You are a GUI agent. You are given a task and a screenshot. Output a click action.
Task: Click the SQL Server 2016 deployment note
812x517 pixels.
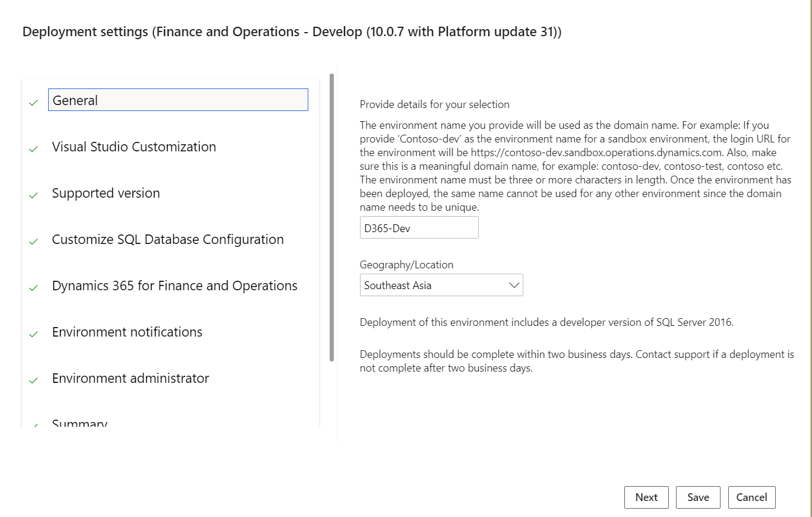coord(546,323)
